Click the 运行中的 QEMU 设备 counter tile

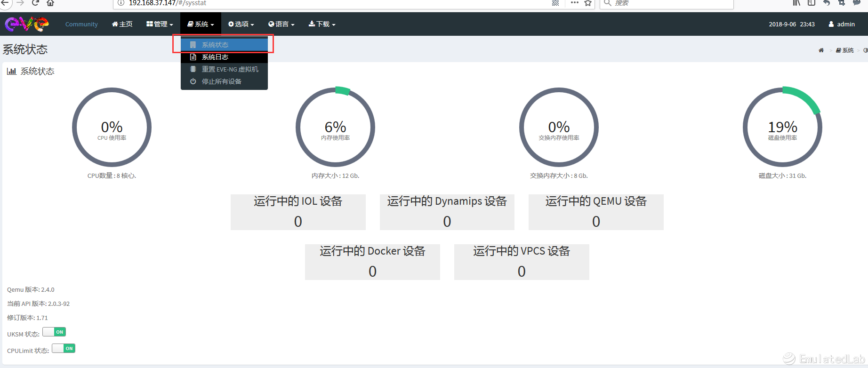point(596,212)
